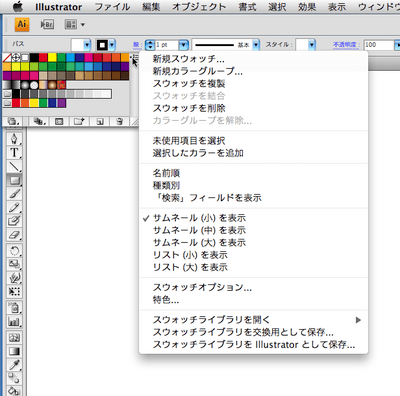Click the delete swatch trash icon

click(x=120, y=122)
